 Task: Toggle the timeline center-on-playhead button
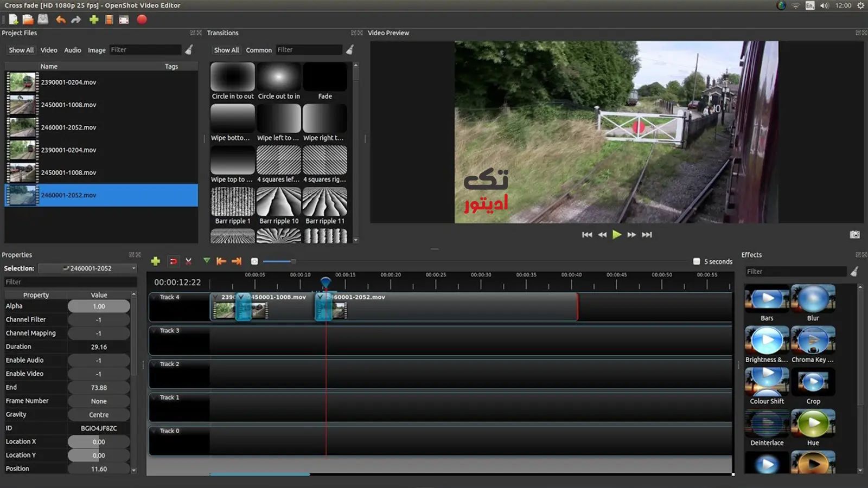(x=254, y=261)
